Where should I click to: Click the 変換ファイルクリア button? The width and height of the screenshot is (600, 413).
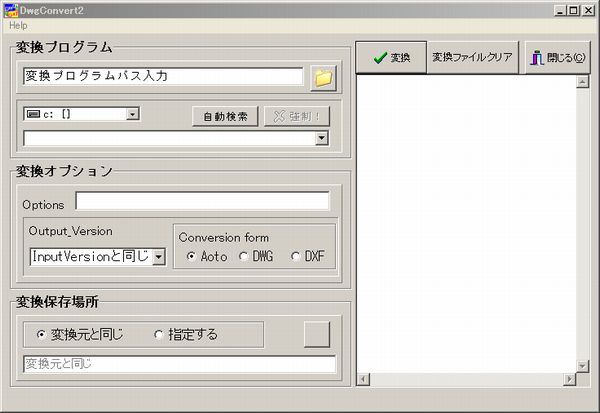tap(472, 58)
